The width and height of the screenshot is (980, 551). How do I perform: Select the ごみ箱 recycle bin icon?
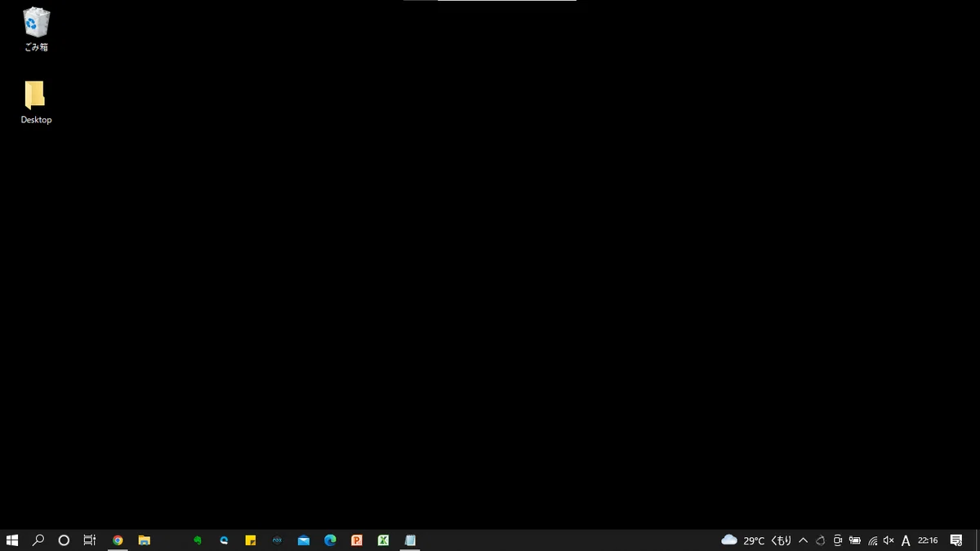(36, 29)
